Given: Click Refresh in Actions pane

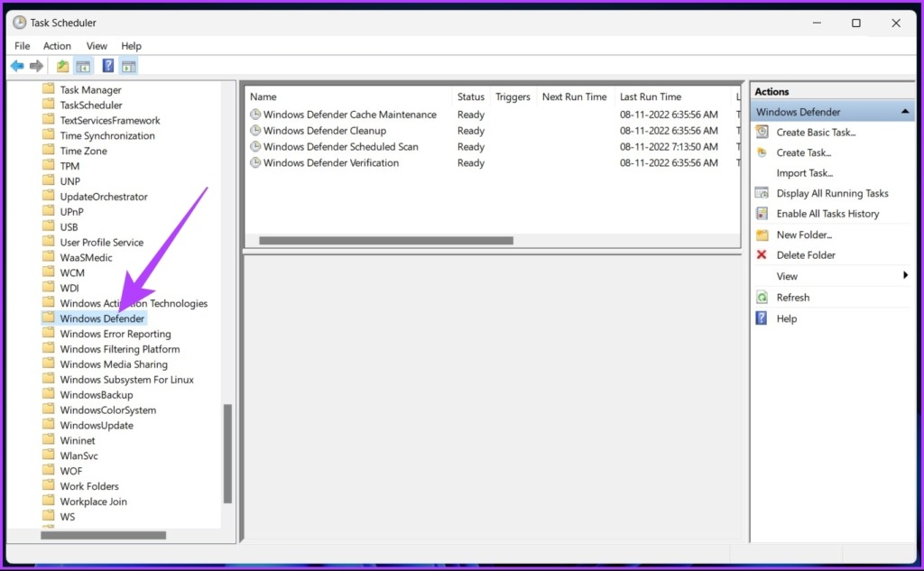Looking at the screenshot, I should point(792,297).
